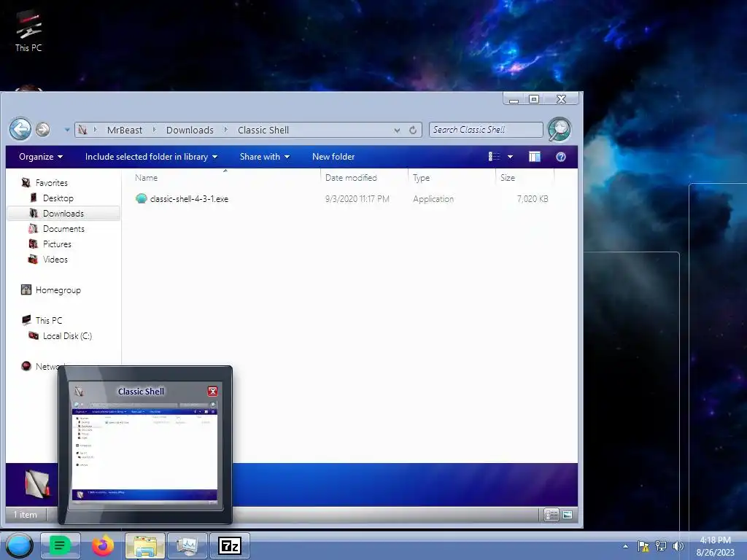Open Videos in navigation pane

point(55,260)
